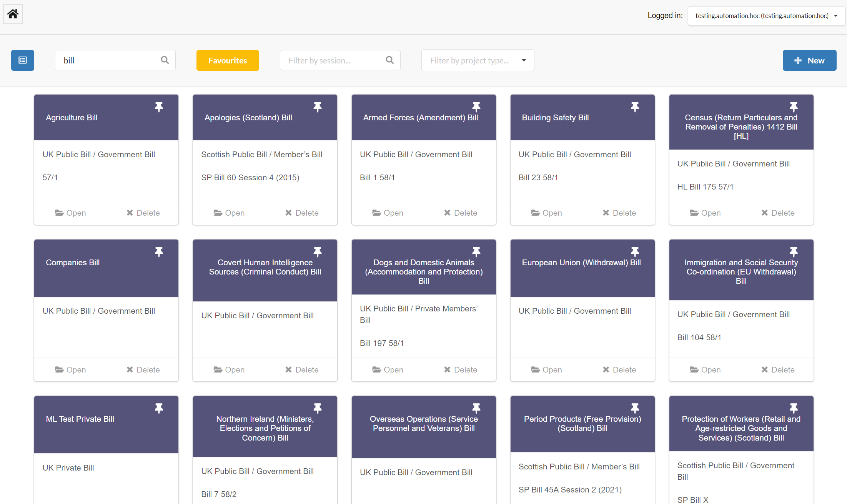Delete the Building Safety Bill
The image size is (847, 504).
click(x=619, y=213)
